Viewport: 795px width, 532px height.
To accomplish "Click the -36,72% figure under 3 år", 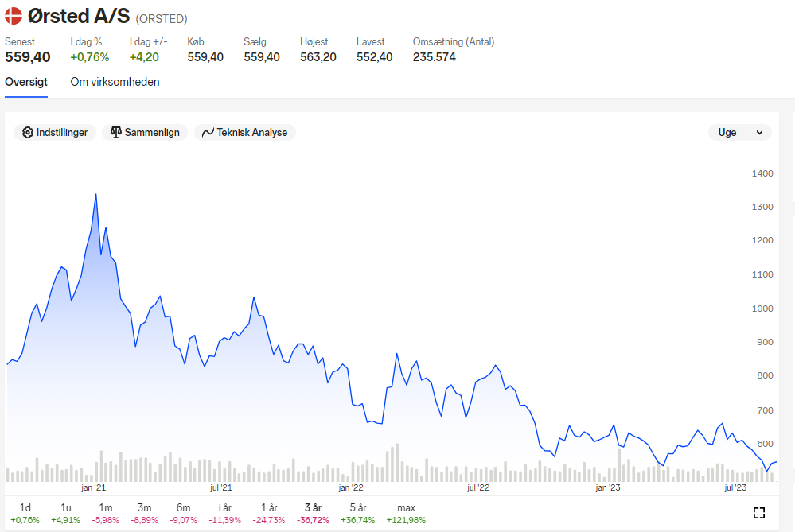I will (x=313, y=520).
